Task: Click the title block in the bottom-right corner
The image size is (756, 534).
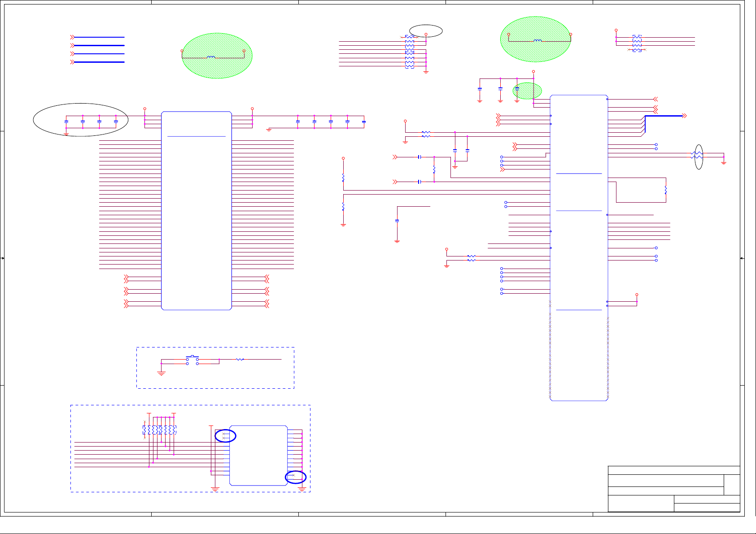Action: click(x=674, y=489)
